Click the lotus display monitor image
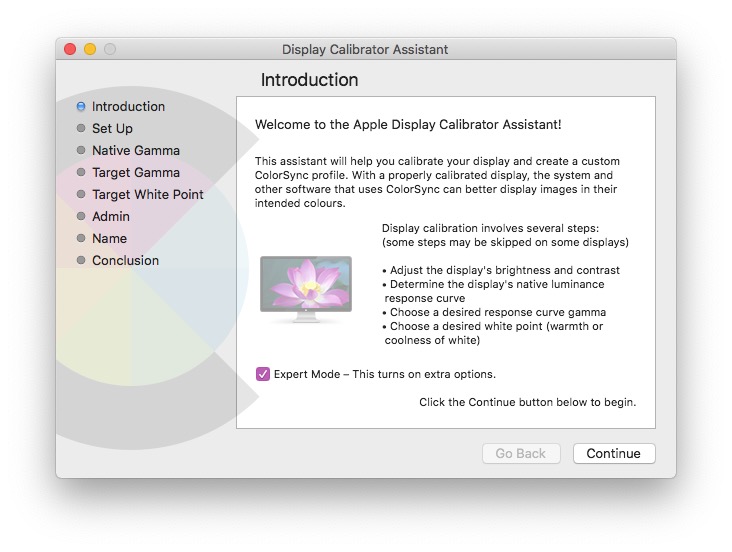 tap(306, 289)
